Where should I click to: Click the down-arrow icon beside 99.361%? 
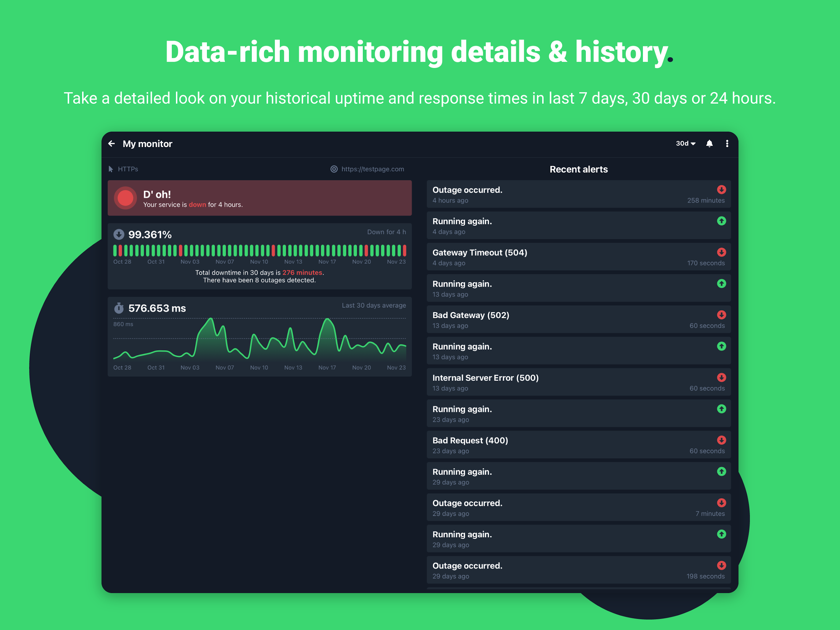[x=119, y=234]
